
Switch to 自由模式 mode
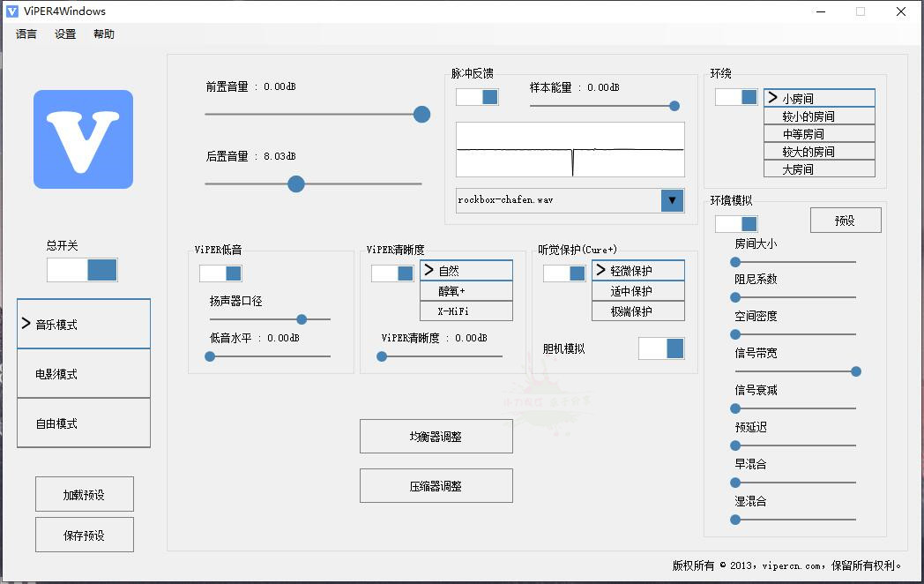pyautogui.click(x=83, y=423)
